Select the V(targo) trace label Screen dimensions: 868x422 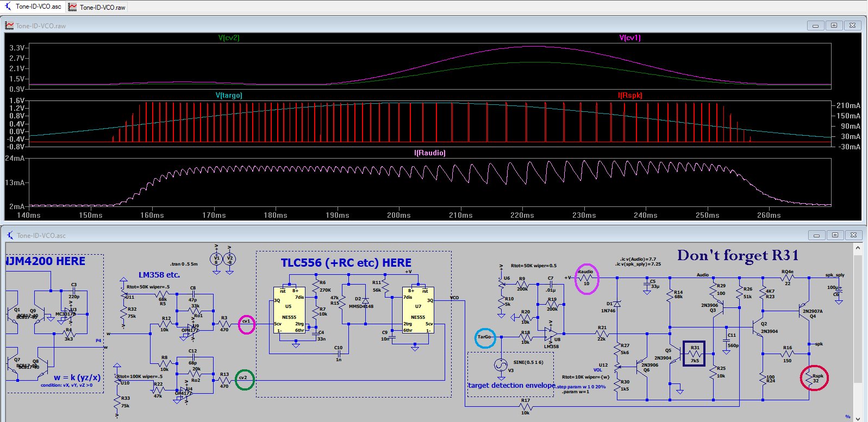(x=229, y=96)
